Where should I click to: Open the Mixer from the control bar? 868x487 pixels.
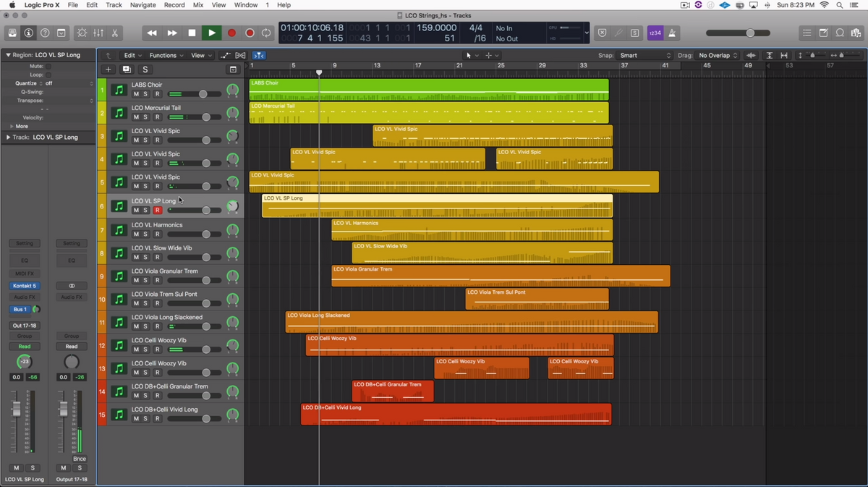coord(98,33)
